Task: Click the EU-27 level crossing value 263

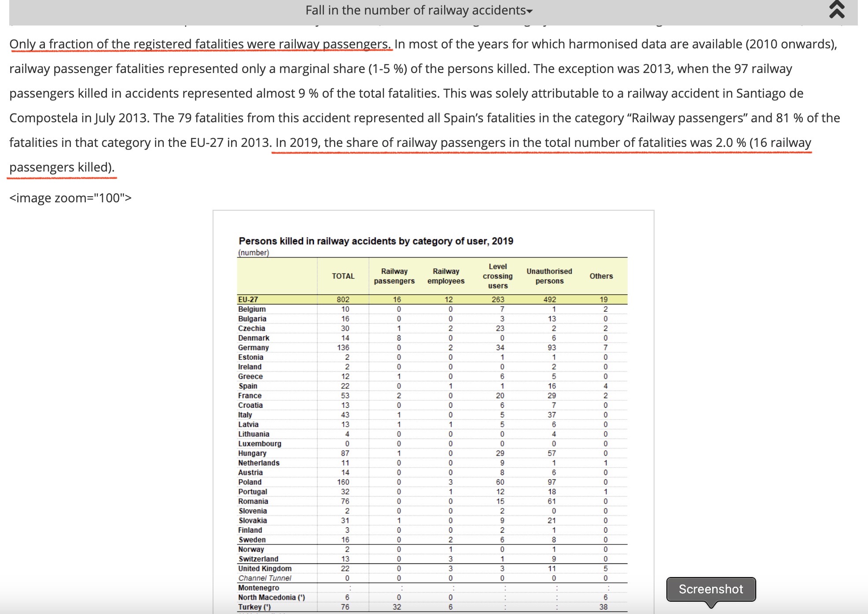Action: [x=498, y=300]
